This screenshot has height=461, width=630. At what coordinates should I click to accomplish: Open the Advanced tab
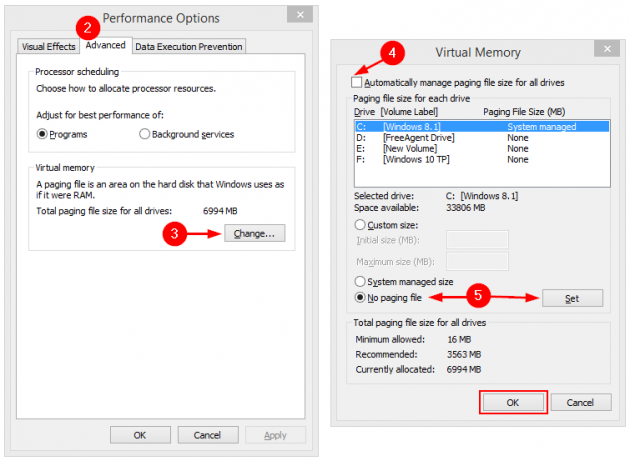pyautogui.click(x=105, y=45)
